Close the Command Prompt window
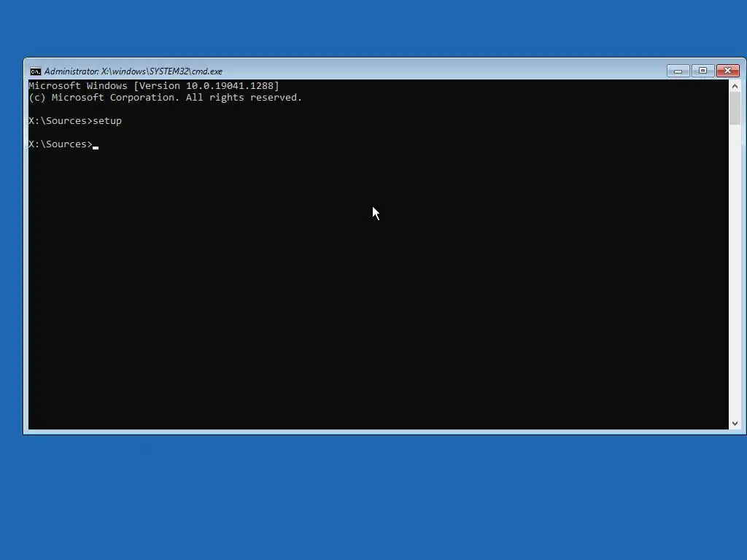 click(x=727, y=71)
